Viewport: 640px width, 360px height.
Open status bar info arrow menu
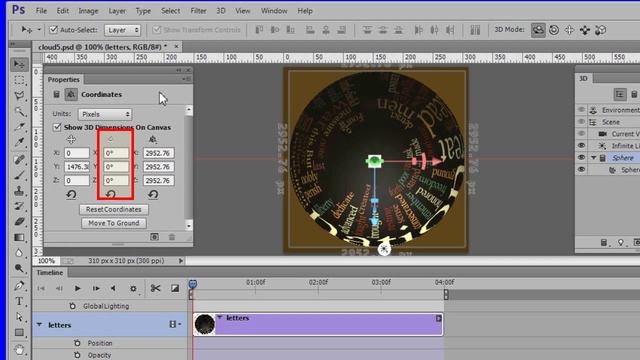pos(181,260)
